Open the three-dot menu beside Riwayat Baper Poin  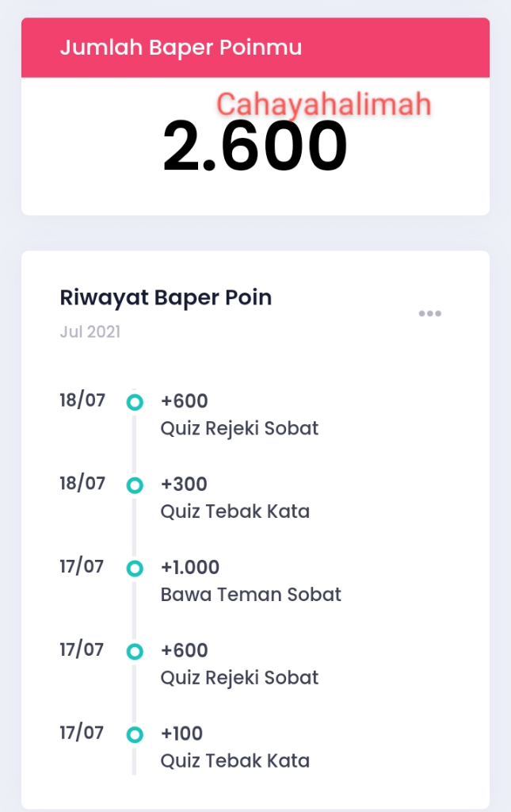429,313
